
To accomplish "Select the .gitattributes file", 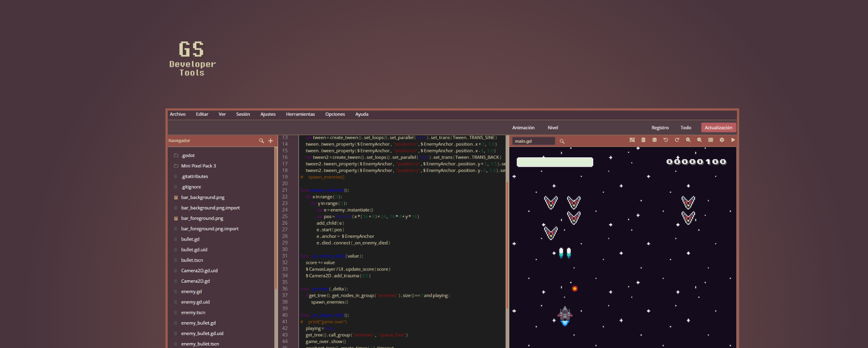I will 194,176.
